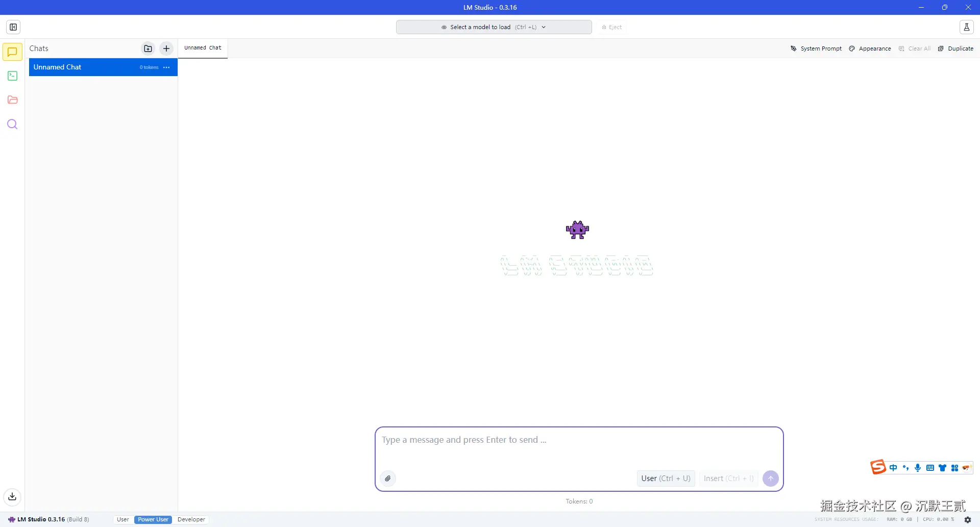Open the flask settings panel icon
Viewport: 980px width, 527px height.
click(x=967, y=27)
